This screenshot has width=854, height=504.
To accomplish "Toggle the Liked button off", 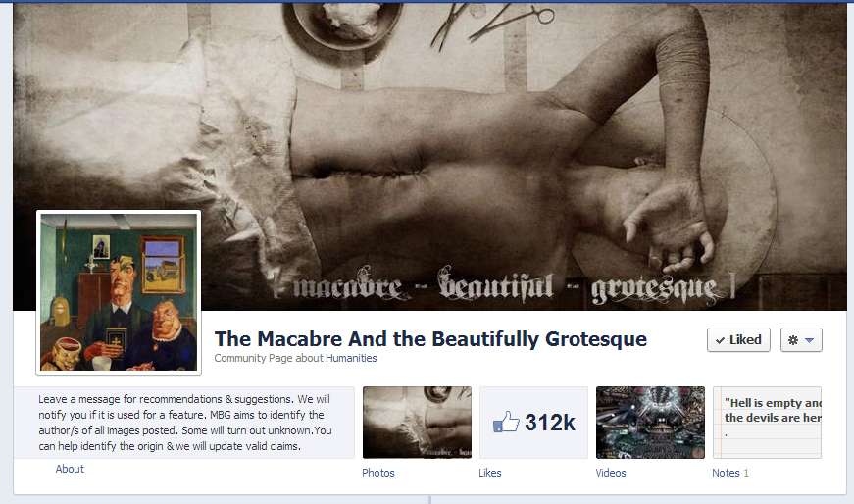I will click(738, 340).
